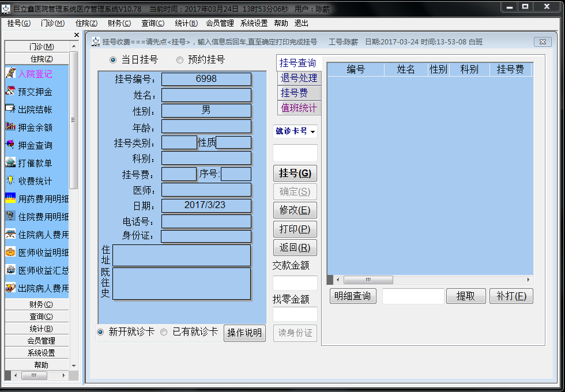The height and width of the screenshot is (392, 565).
Task: Click the 明细查询 button
Action: [353, 296]
